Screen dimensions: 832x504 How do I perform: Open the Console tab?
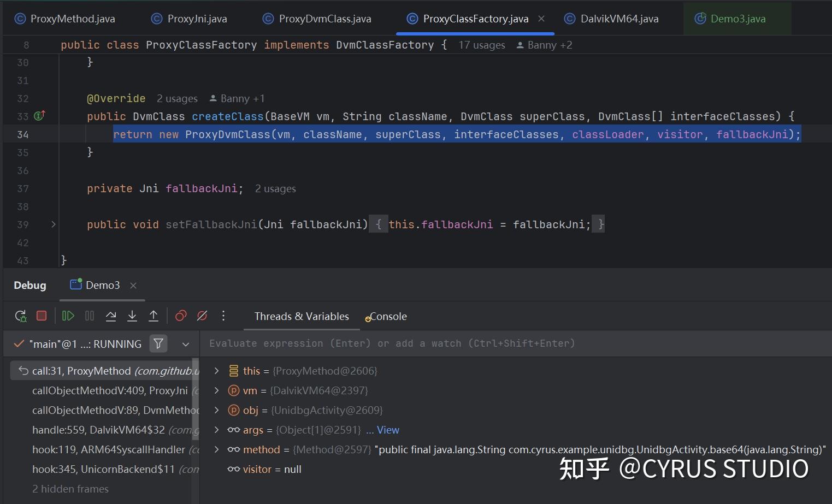click(x=386, y=316)
